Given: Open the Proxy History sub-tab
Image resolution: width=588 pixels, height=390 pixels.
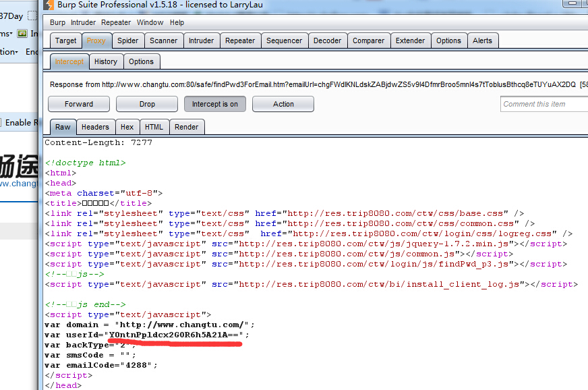Looking at the screenshot, I should pyautogui.click(x=106, y=61).
